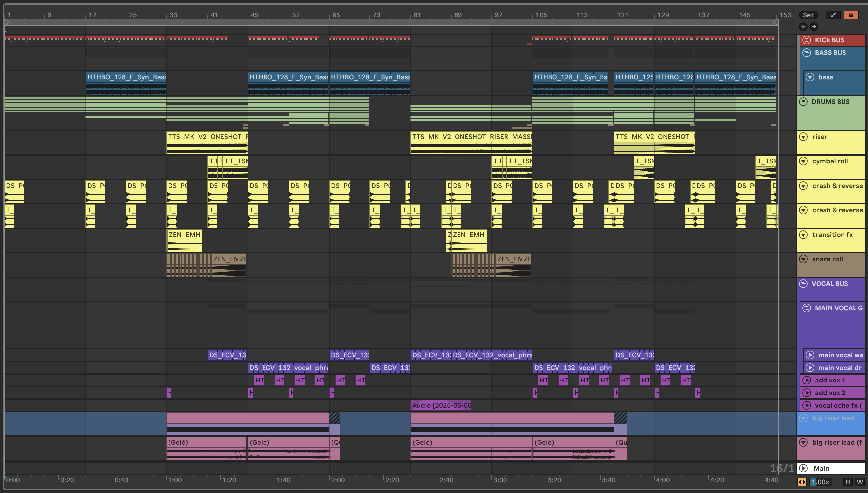The width and height of the screenshot is (868, 493).
Task: Select the Main track header
Action: coord(831,468)
